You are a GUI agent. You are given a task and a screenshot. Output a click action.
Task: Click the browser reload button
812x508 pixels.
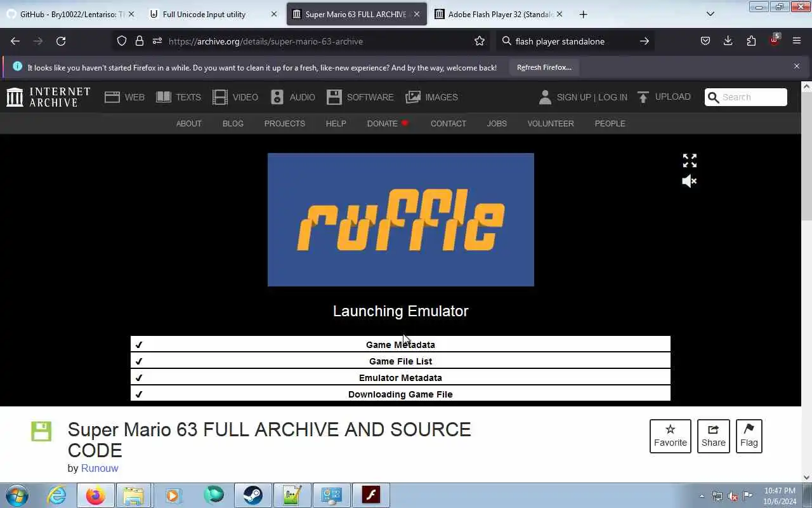tap(61, 41)
